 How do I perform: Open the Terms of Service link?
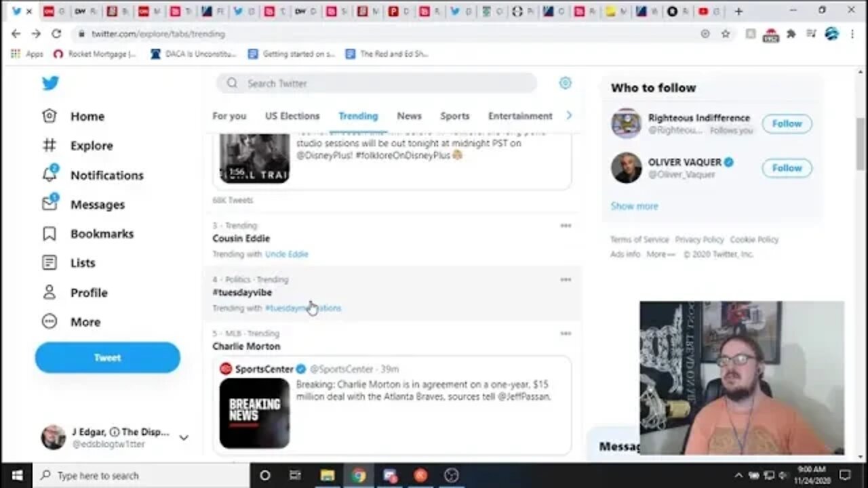[639, 239]
